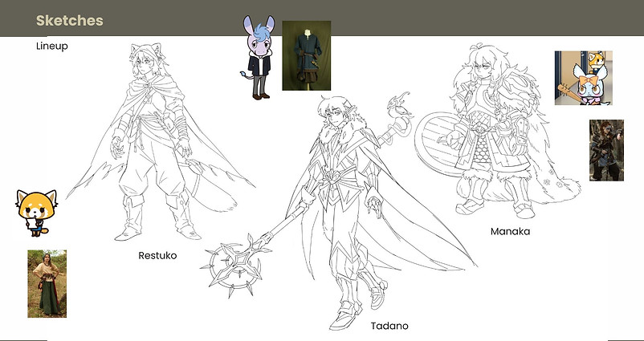
Task: Click the Manaka character name
Action: pyautogui.click(x=510, y=231)
